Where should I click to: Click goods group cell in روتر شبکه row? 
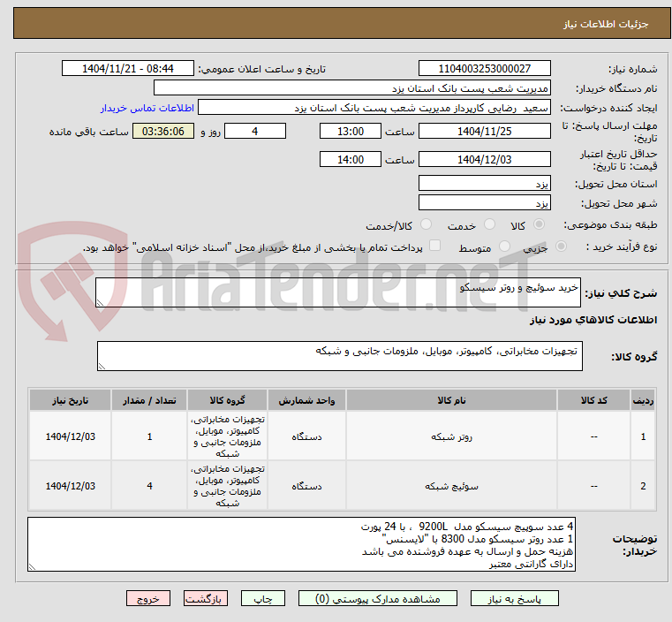pyautogui.click(x=227, y=436)
